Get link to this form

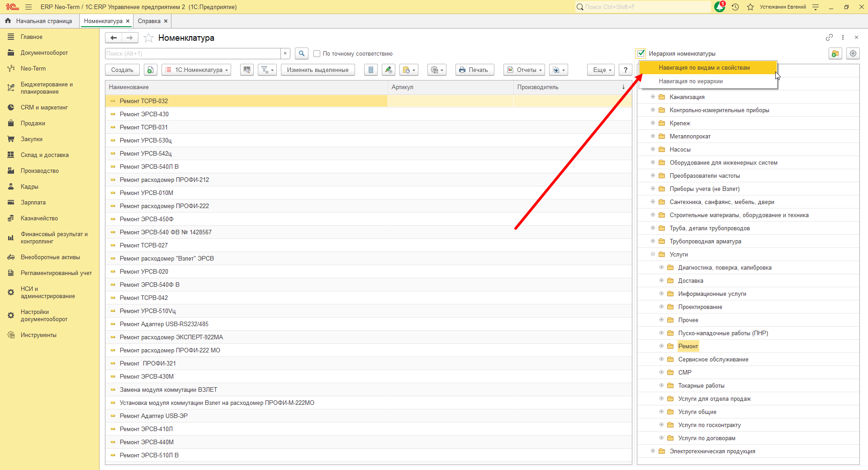coord(829,38)
